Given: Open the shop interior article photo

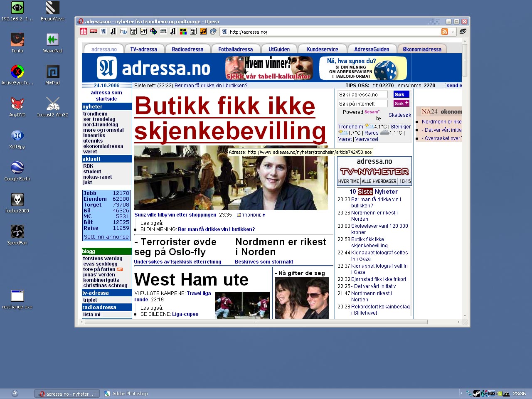Looking at the screenshot, I should (231, 177).
